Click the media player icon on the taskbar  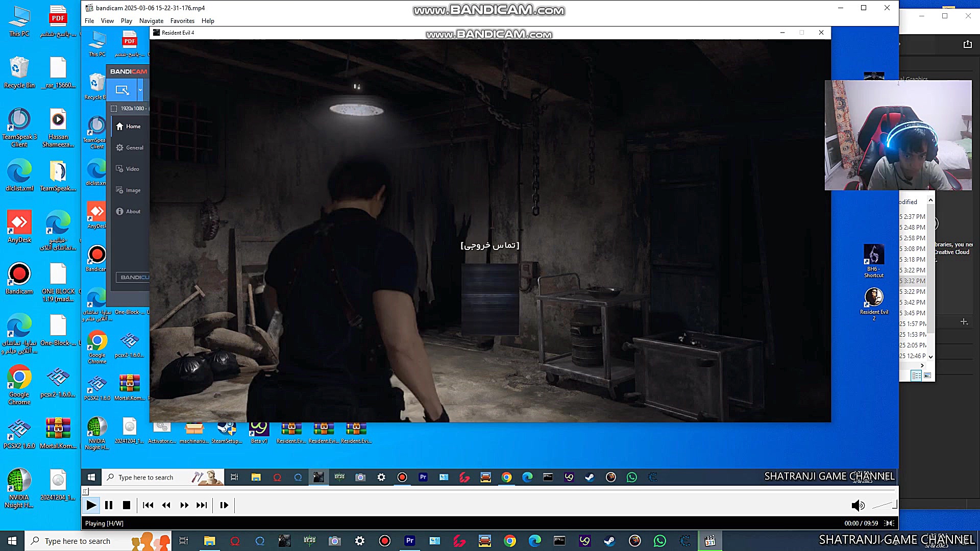tap(709, 541)
